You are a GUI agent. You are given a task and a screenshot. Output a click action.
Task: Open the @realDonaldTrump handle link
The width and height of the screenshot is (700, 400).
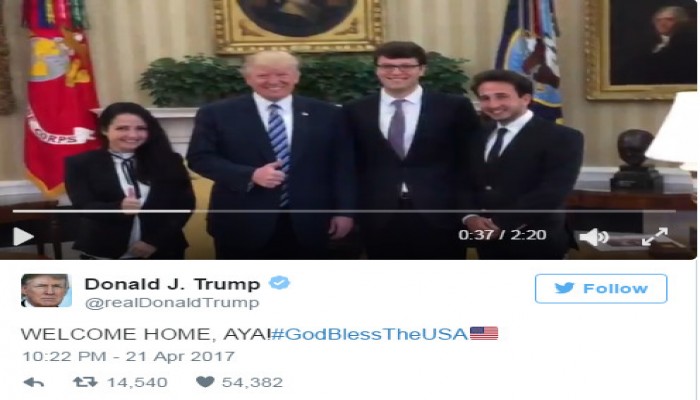[172, 303]
